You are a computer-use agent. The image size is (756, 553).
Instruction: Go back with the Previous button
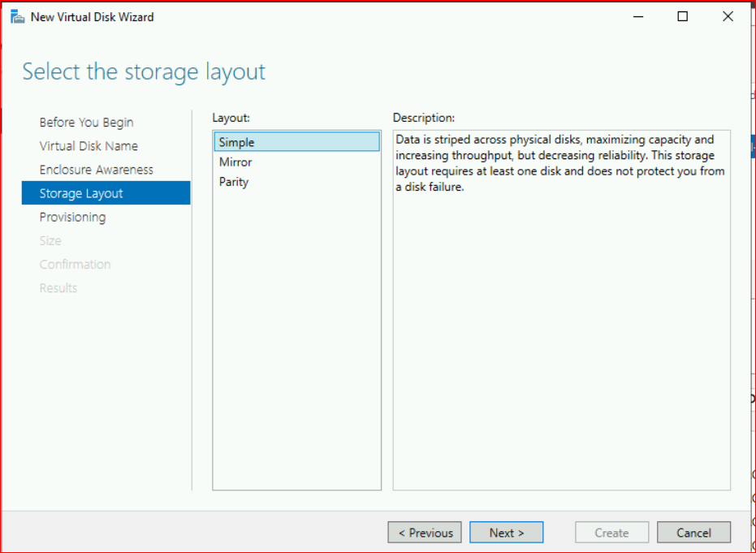(x=425, y=533)
